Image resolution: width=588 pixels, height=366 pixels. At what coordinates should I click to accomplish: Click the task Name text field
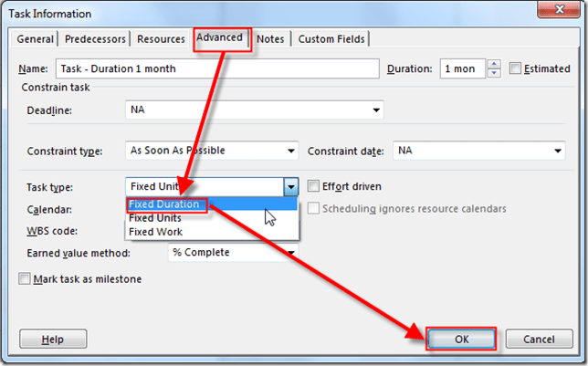click(217, 69)
